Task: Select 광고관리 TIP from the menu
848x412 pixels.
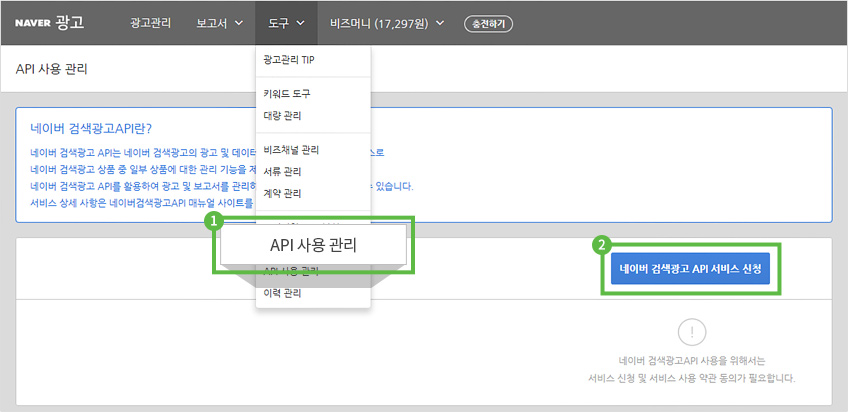Action: tap(289, 60)
